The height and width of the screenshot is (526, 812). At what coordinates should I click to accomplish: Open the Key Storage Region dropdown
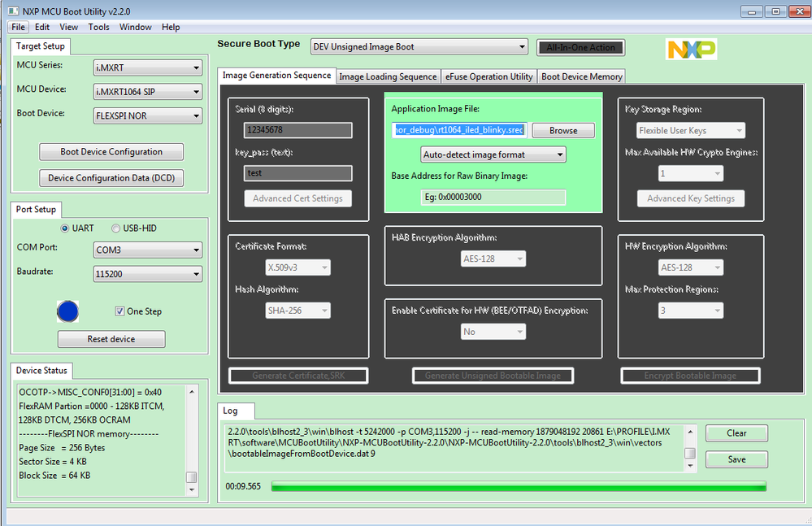click(690, 130)
